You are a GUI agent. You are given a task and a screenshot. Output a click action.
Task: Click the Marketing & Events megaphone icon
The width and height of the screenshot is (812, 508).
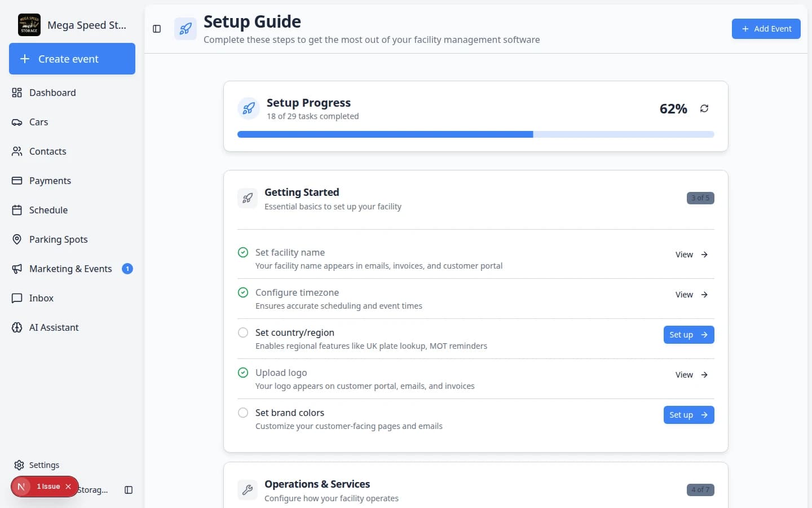coord(17,269)
